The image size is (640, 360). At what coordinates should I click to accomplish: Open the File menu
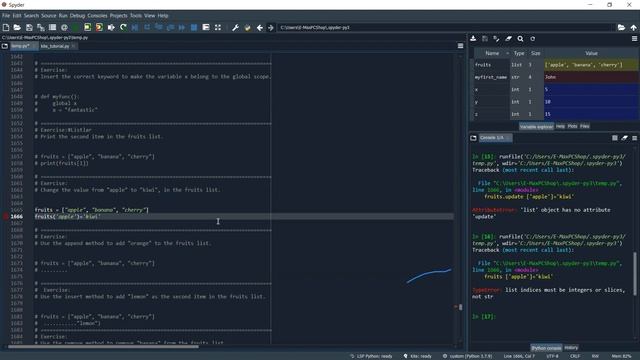(6, 16)
